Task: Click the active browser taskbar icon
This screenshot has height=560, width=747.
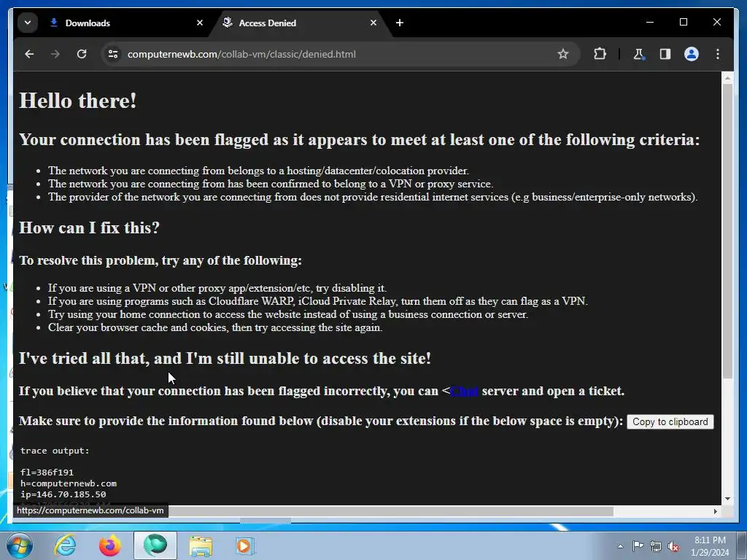Action: point(155,545)
